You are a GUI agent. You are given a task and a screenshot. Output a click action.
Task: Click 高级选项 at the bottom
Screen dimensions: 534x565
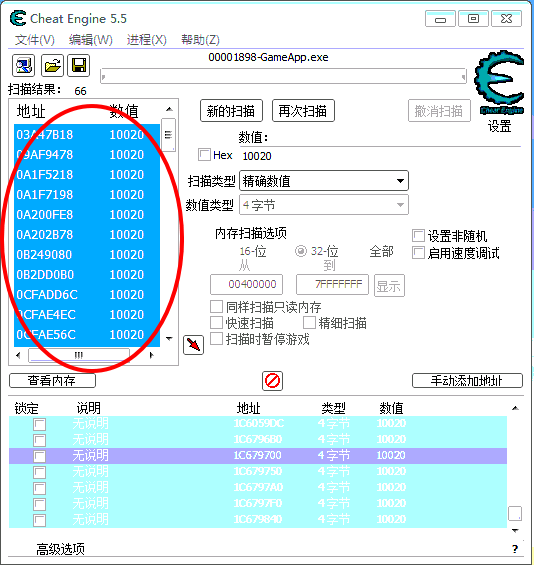[x=61, y=549]
